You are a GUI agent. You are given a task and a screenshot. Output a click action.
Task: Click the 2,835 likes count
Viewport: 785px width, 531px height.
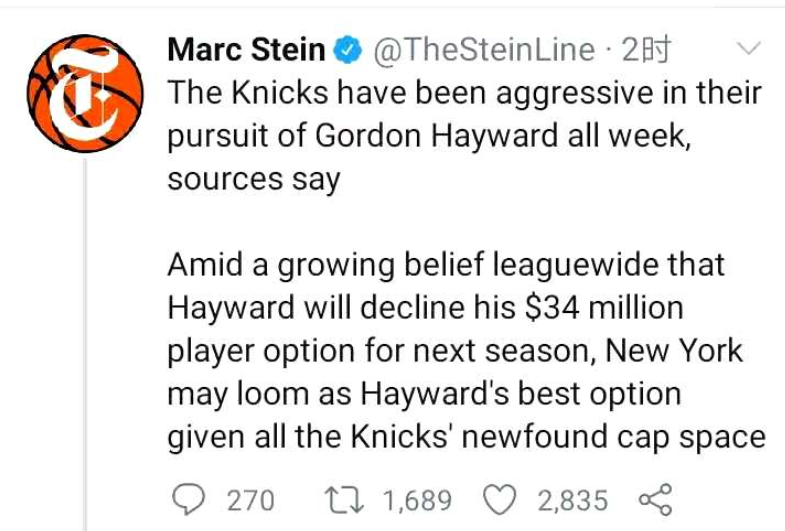[573, 500]
